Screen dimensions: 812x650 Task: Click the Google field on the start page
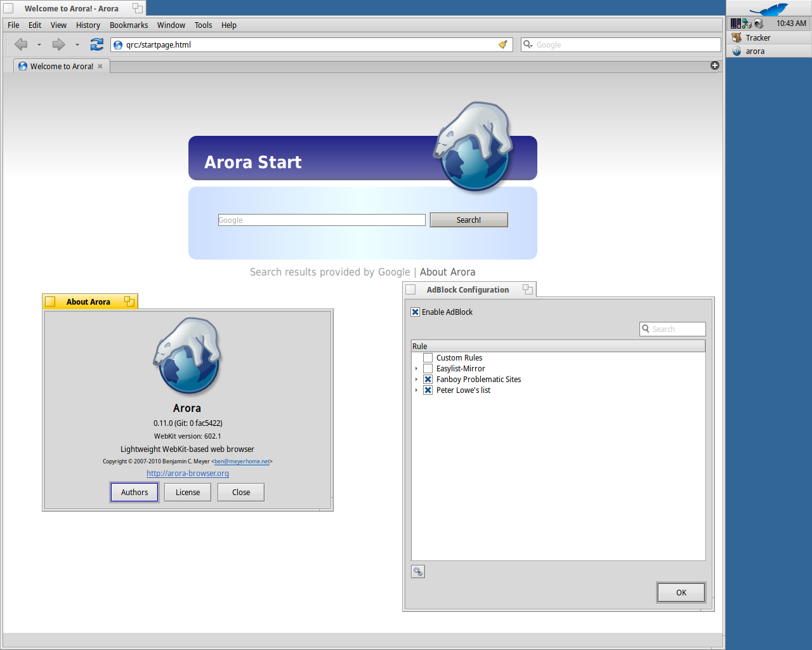coord(322,220)
